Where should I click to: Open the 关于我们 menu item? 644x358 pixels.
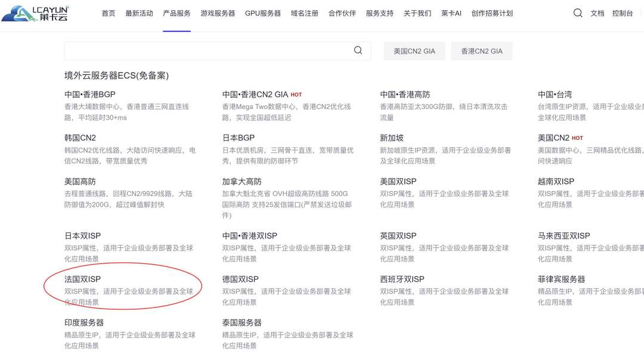(x=417, y=14)
